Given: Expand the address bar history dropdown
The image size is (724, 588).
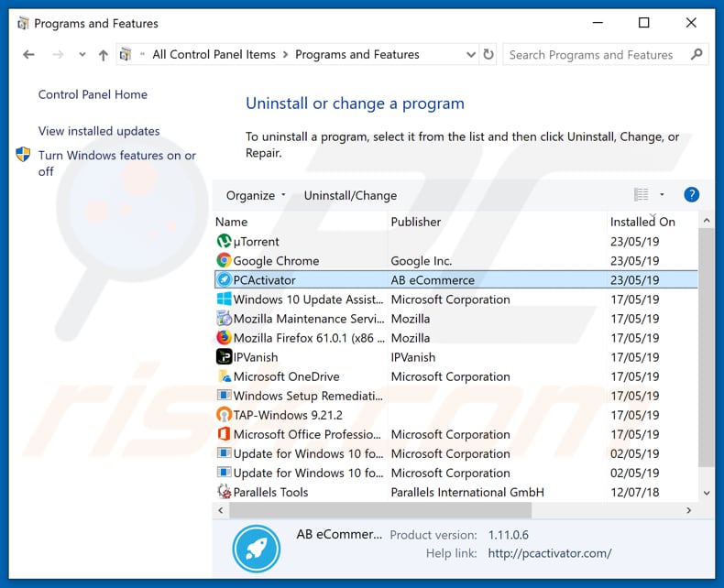Looking at the screenshot, I should 471,54.
